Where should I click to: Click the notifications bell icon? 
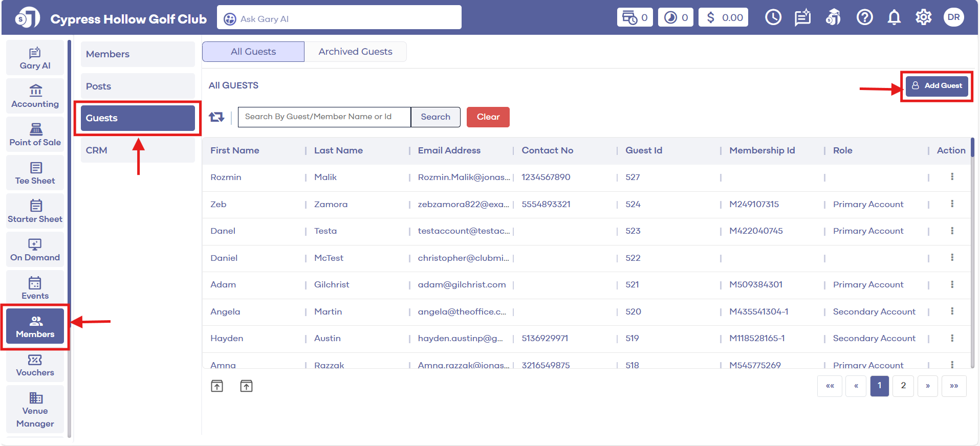[x=894, y=18]
